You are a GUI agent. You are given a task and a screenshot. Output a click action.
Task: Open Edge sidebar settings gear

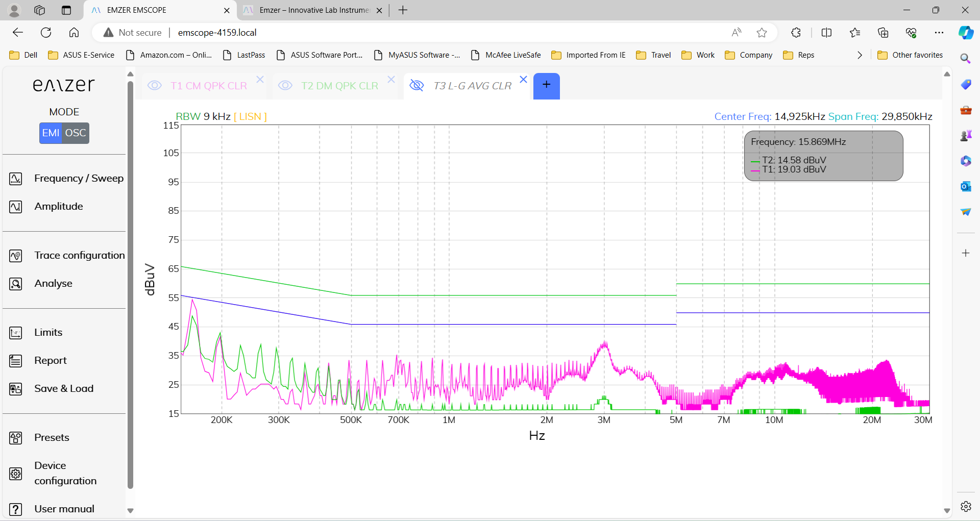966,506
